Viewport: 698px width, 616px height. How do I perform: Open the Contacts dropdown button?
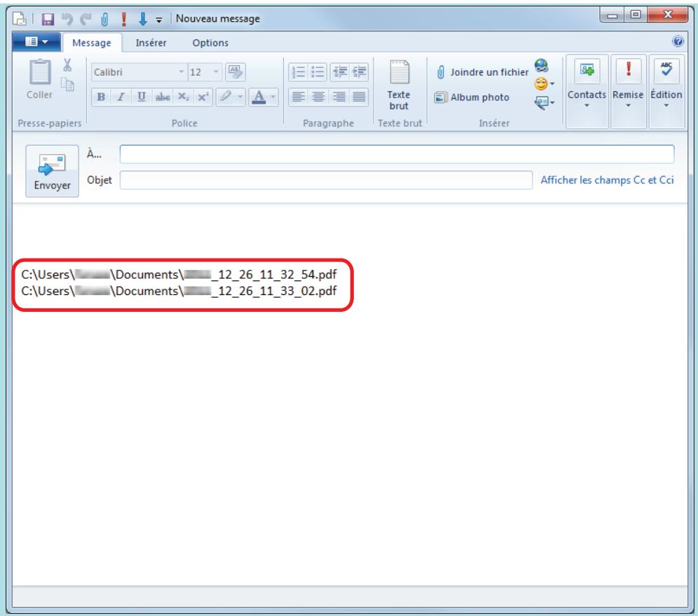(587, 92)
